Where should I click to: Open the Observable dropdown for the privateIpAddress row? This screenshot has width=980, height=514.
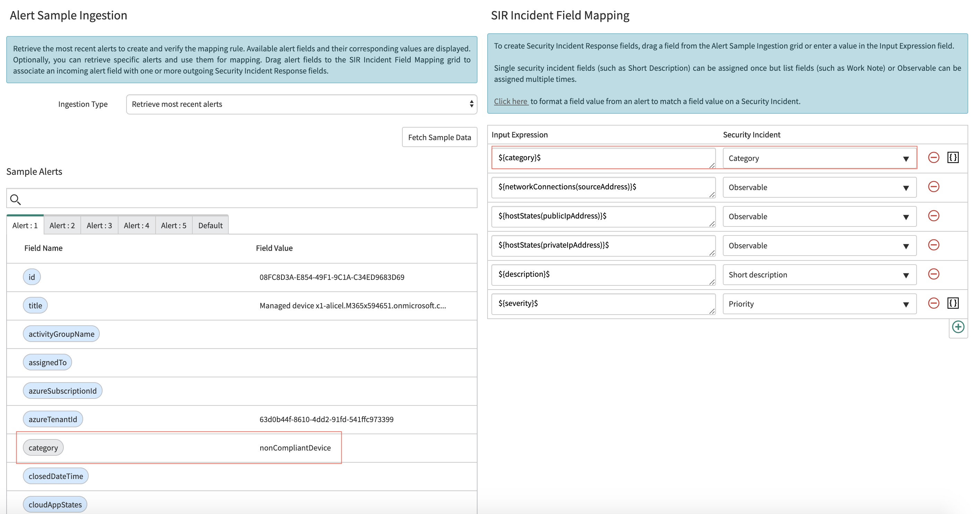click(820, 246)
